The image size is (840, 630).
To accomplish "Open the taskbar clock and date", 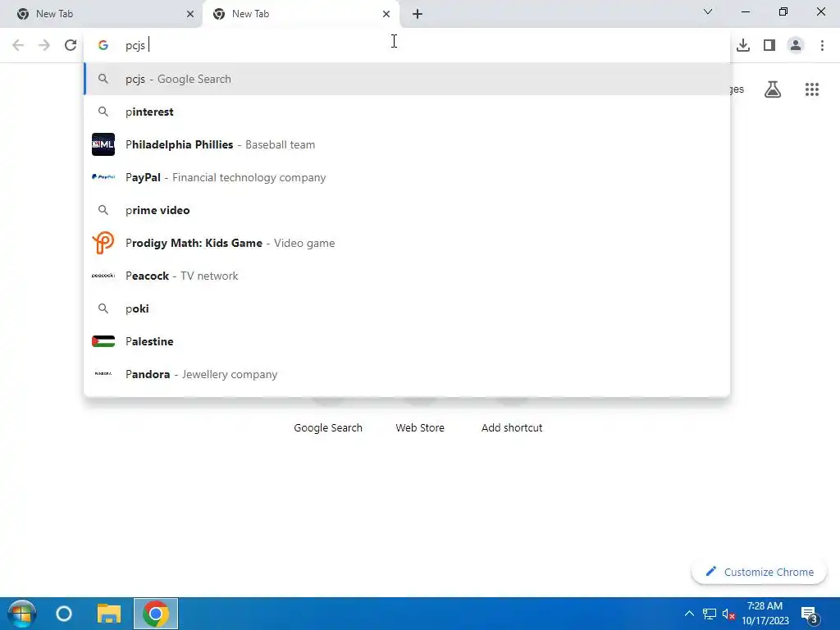I will click(x=765, y=614).
